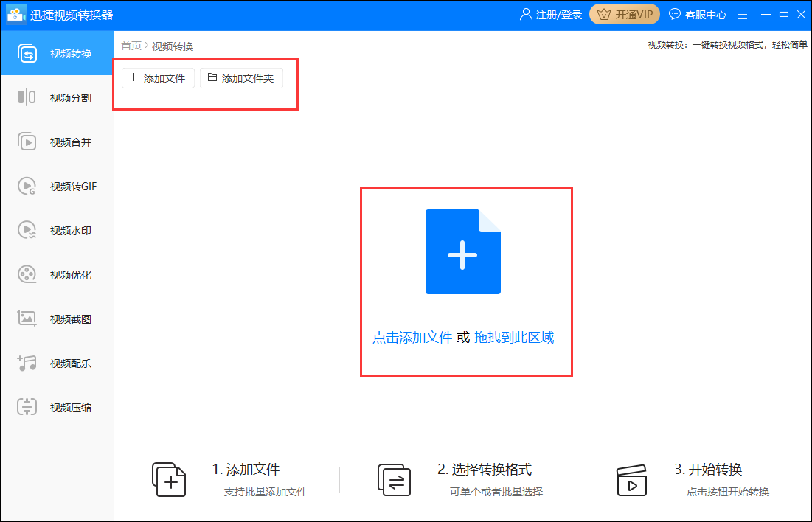Image resolution: width=812 pixels, height=522 pixels.
Task: Click 可单个或者批量选择 description text
Action: point(496,492)
